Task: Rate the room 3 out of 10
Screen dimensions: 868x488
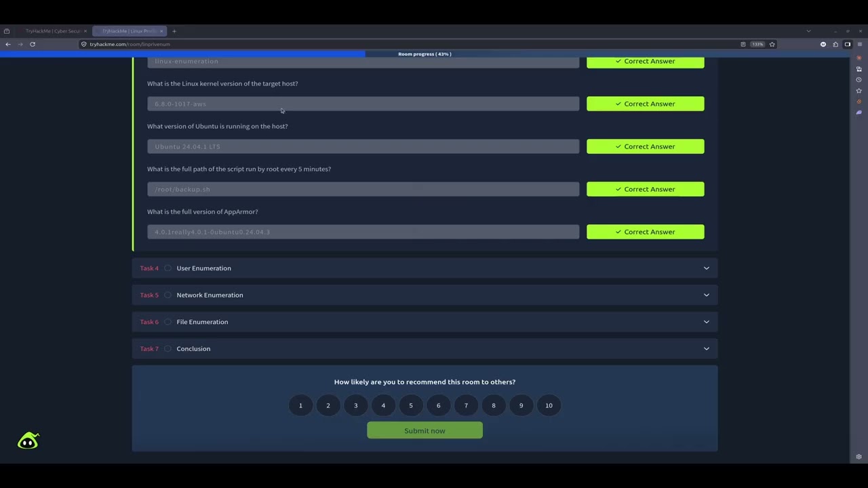Action: click(355, 405)
